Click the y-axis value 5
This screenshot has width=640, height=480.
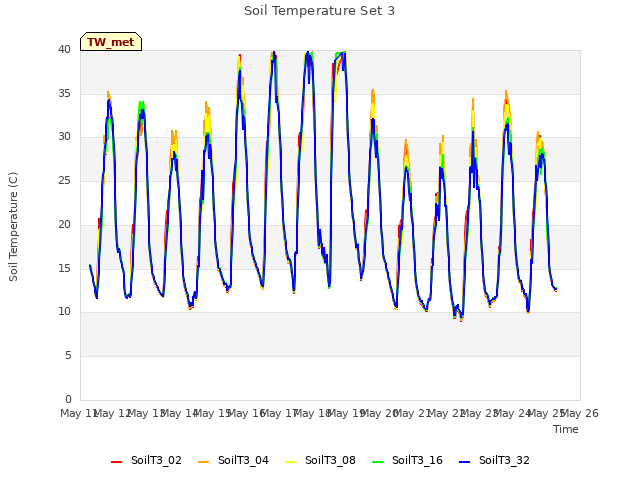tap(68, 356)
